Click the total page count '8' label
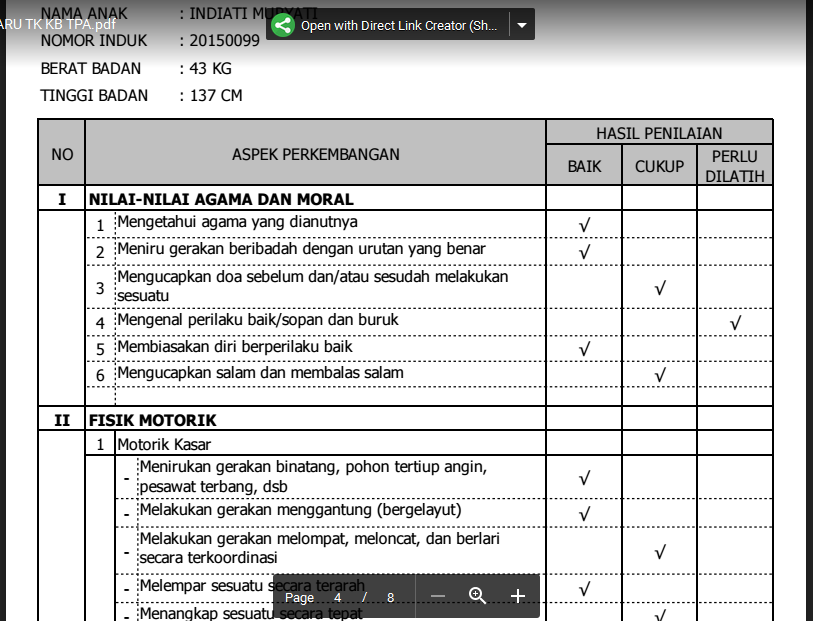 [390, 597]
